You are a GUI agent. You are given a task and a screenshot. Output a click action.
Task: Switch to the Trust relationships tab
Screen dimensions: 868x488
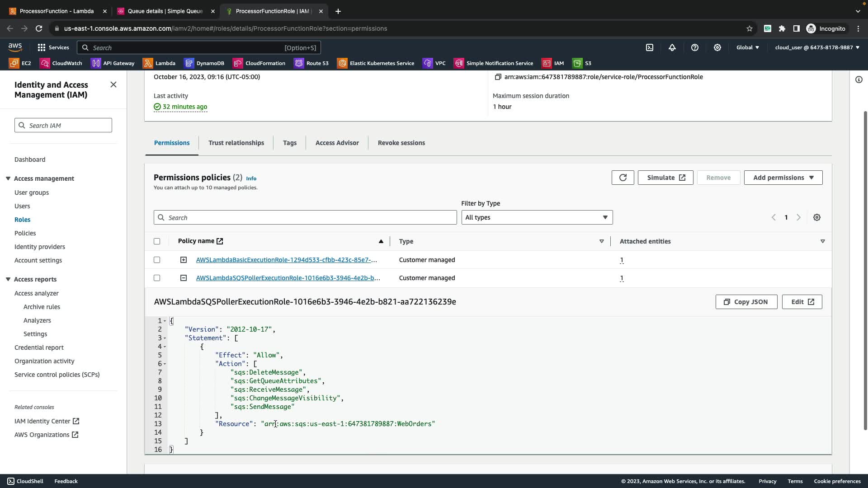(x=236, y=143)
